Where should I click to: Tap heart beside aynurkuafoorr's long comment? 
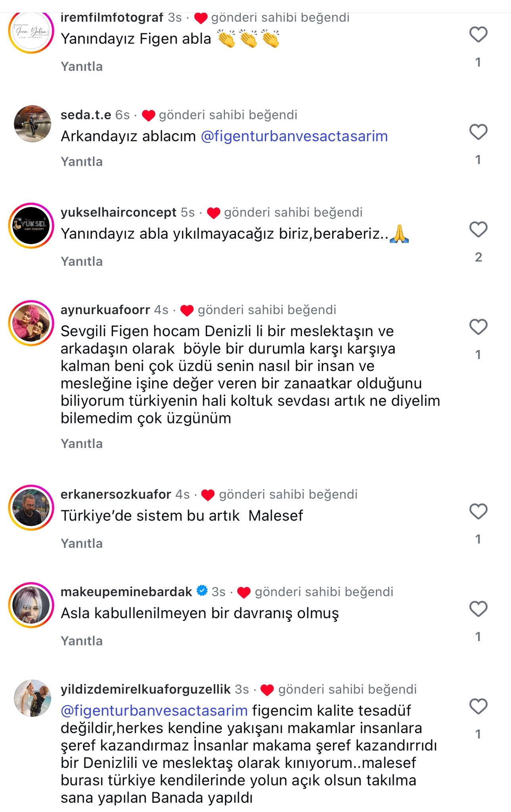(478, 327)
